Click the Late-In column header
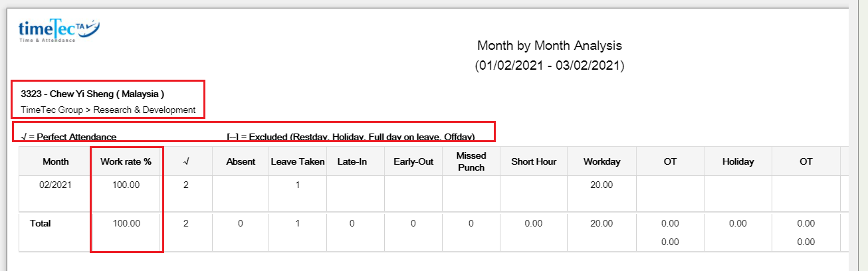Image resolution: width=868 pixels, height=271 pixels. tap(352, 161)
